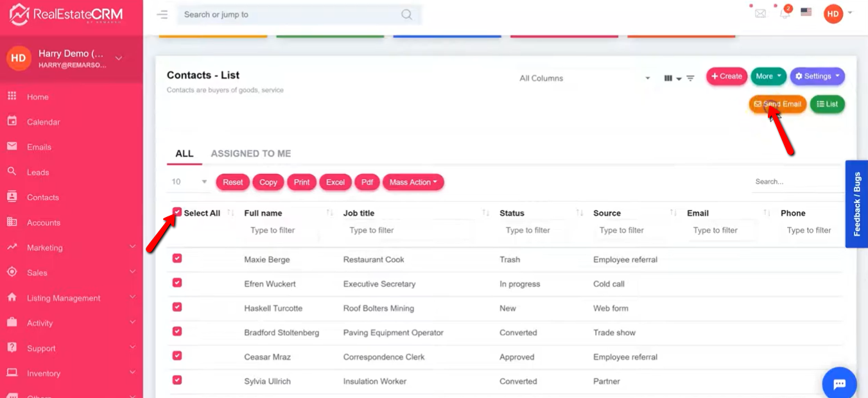Screen dimensions: 868x398
Task: Open the Settings dropdown button
Action: pos(817,76)
